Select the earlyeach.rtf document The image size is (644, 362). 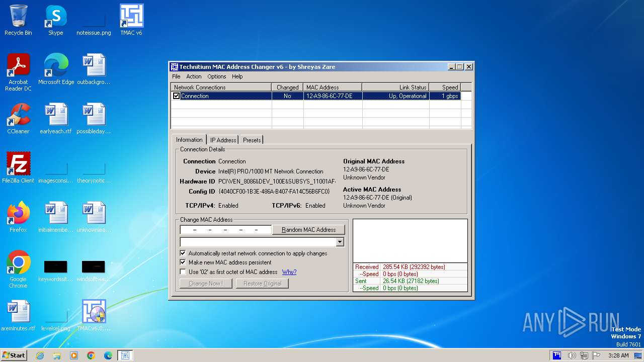pos(56,119)
